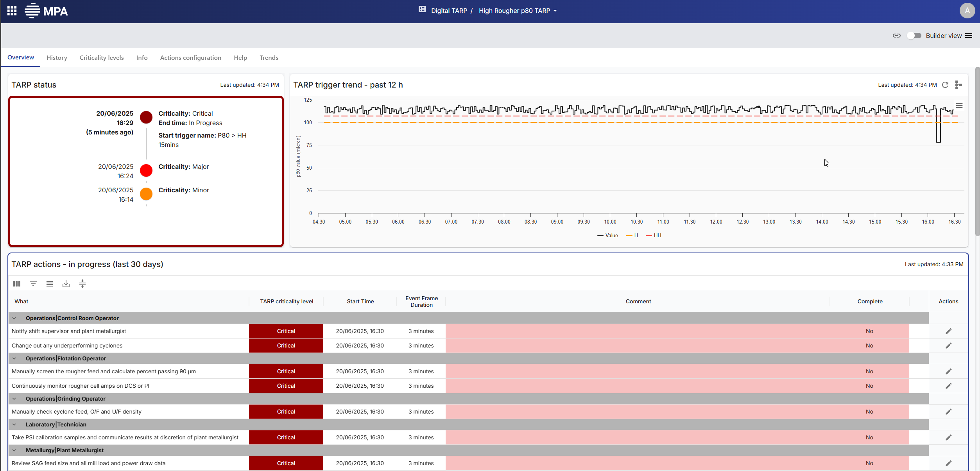Sort by TARP criticality level column
Image resolution: width=980 pixels, height=471 pixels.
[287, 301]
